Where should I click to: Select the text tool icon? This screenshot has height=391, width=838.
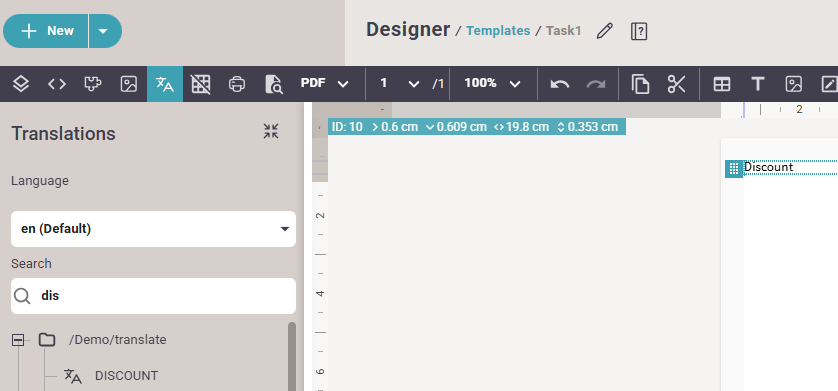point(757,84)
